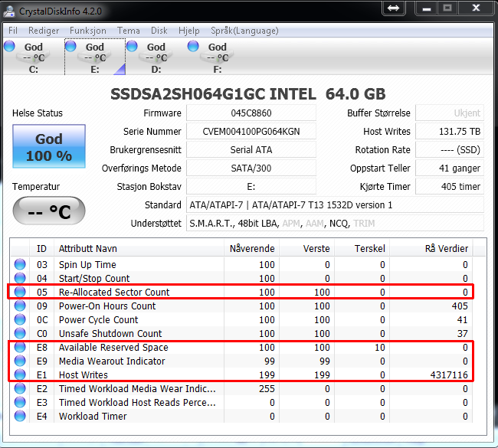This screenshot has height=448, width=498.
Task: Click status orb of Timed Workload Host Reads row
Action: (20, 403)
